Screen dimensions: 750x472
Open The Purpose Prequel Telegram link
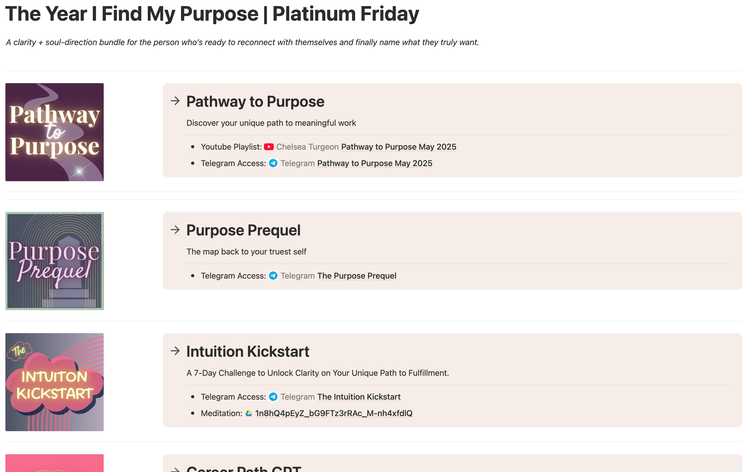[x=356, y=276]
